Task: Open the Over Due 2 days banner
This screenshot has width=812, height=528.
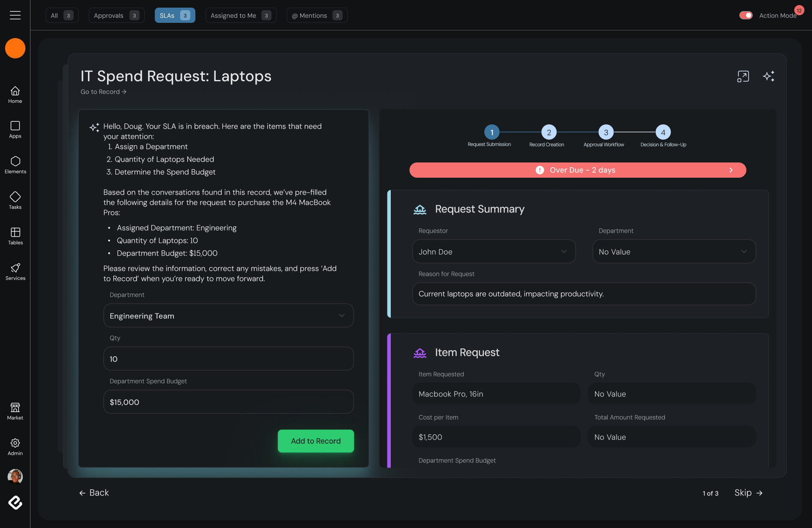Action: pyautogui.click(x=577, y=170)
